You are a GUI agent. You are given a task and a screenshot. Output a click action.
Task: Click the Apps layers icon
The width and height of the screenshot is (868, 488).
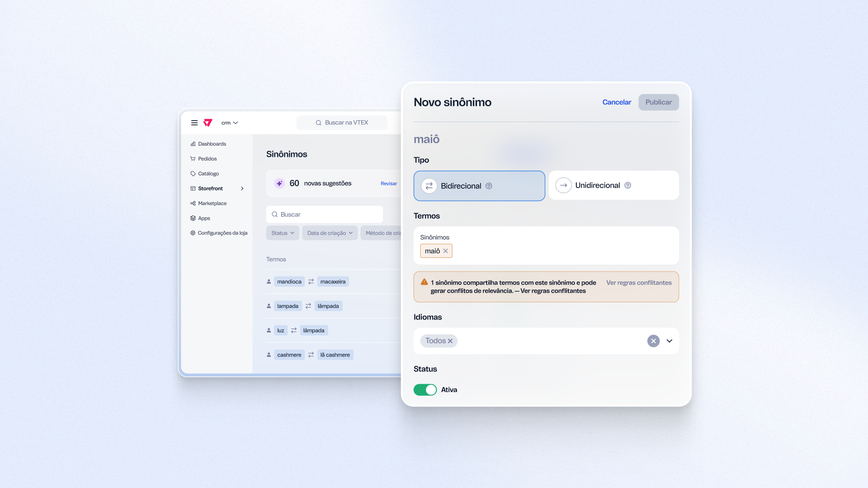click(x=193, y=218)
